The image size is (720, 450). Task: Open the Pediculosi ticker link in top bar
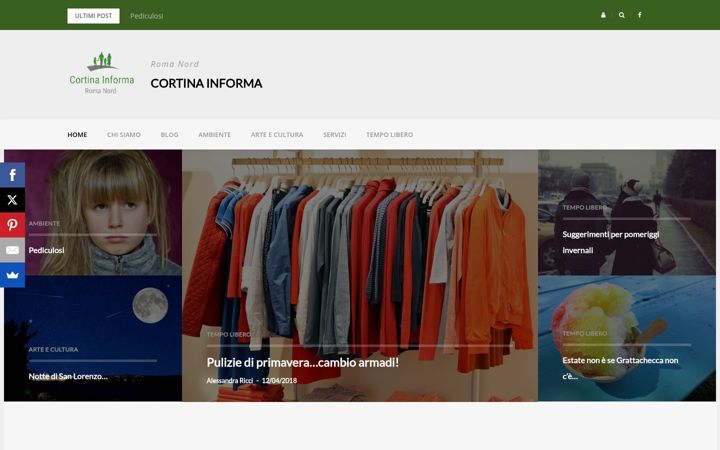(x=146, y=16)
